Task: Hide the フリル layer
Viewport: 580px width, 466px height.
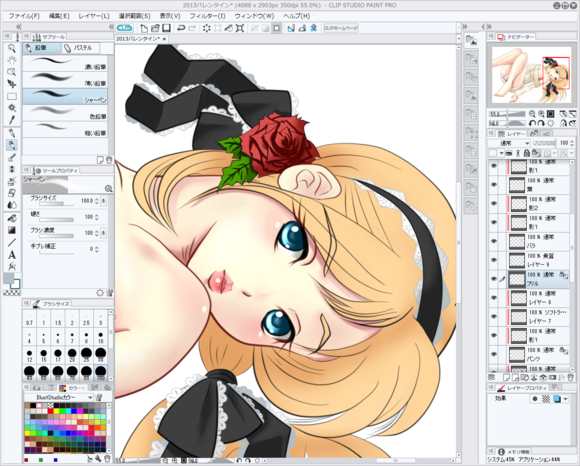Action: point(494,279)
